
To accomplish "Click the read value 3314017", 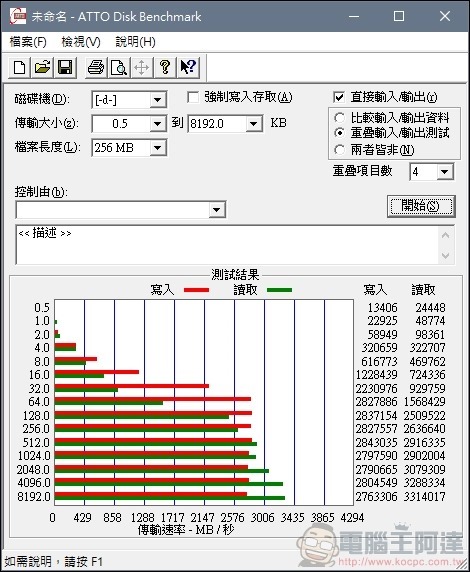I will (425, 496).
